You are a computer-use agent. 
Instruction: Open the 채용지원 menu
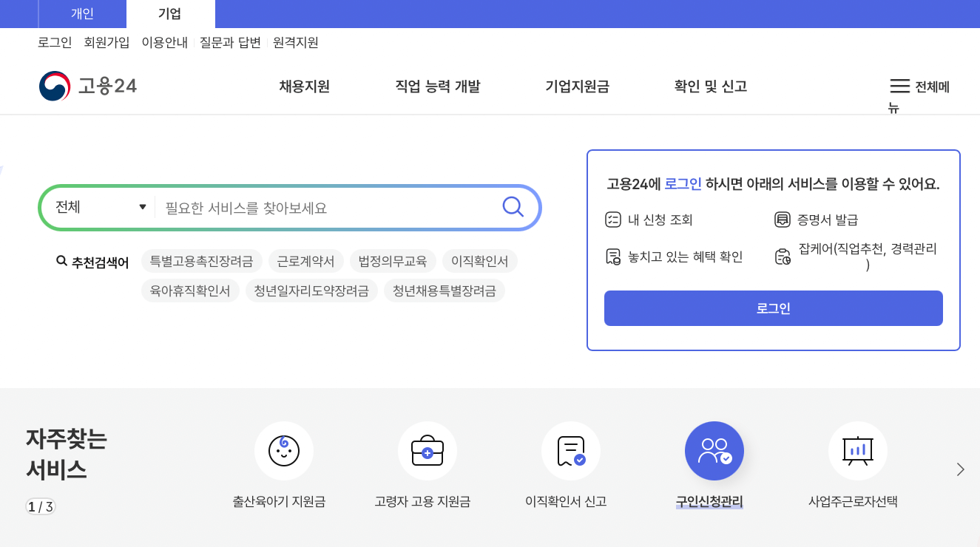click(x=303, y=86)
